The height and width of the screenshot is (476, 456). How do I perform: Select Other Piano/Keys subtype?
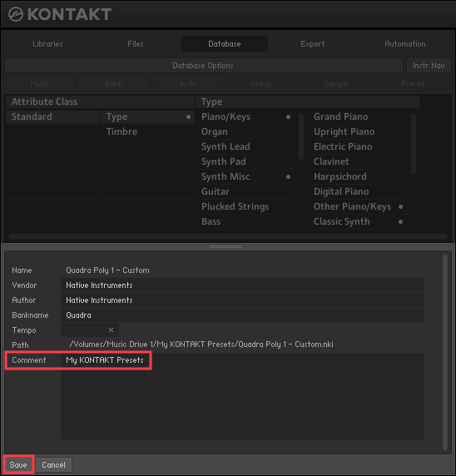coord(358,206)
